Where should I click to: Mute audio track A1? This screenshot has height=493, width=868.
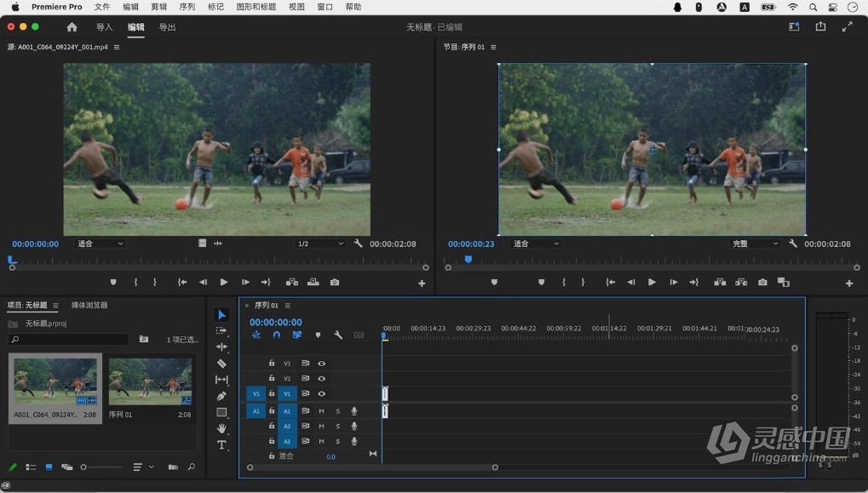click(x=322, y=411)
